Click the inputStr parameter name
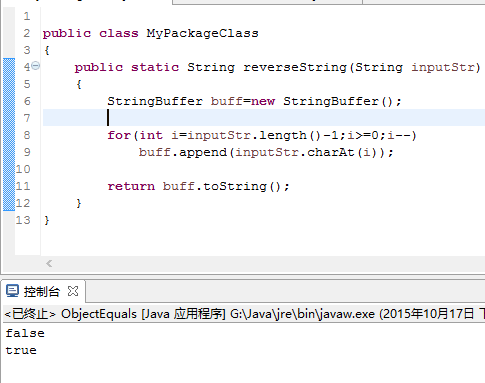Image resolution: width=485 pixels, height=383 pixels. (x=442, y=67)
